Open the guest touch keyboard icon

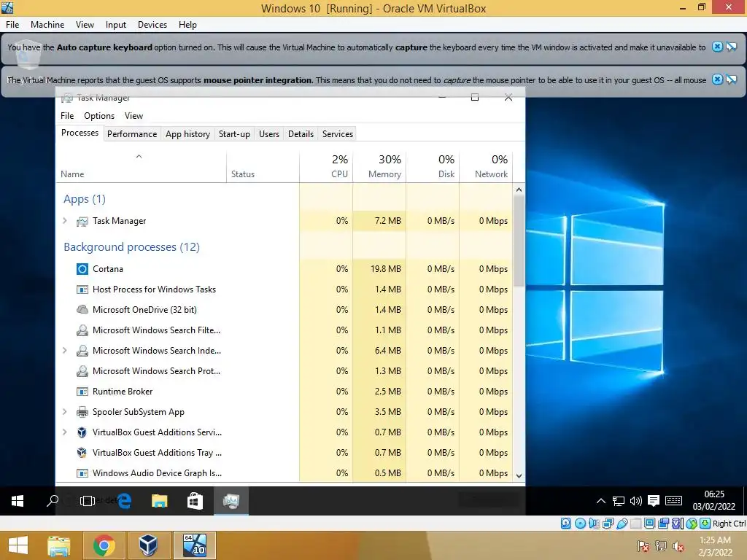[x=673, y=501]
